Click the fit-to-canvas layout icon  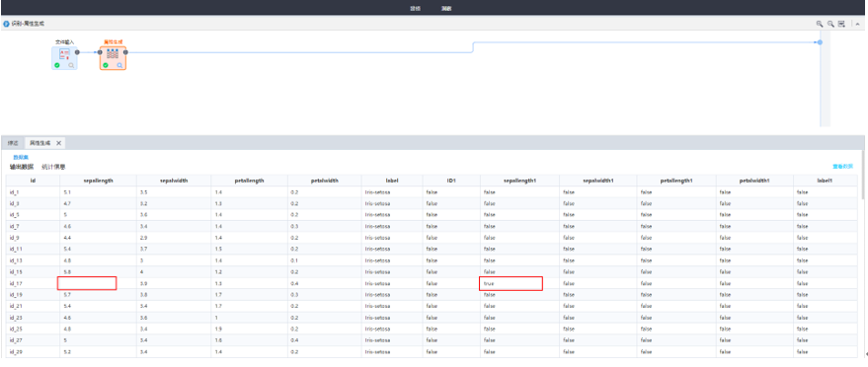841,24
